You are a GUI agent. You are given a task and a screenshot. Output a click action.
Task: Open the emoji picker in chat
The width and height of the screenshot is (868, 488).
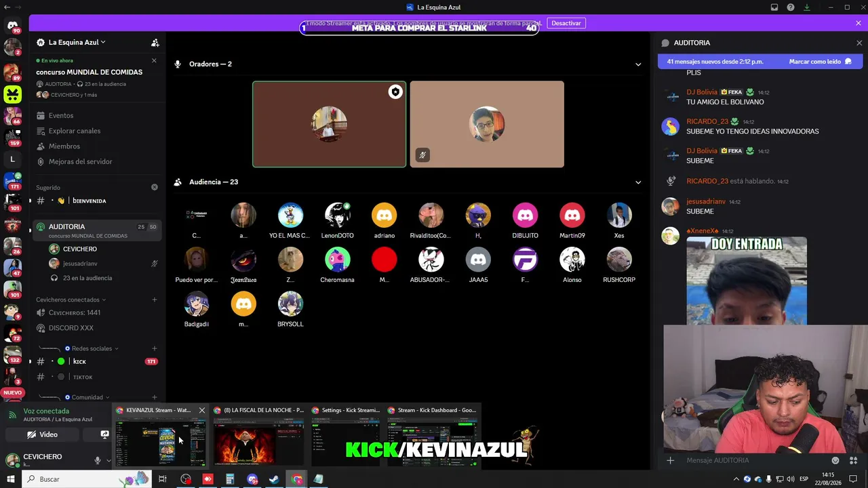click(835, 460)
